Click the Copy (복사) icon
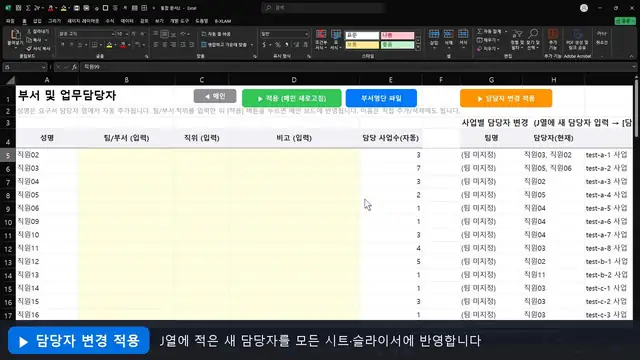The width and height of the screenshot is (640, 360). pyautogui.click(x=29, y=40)
